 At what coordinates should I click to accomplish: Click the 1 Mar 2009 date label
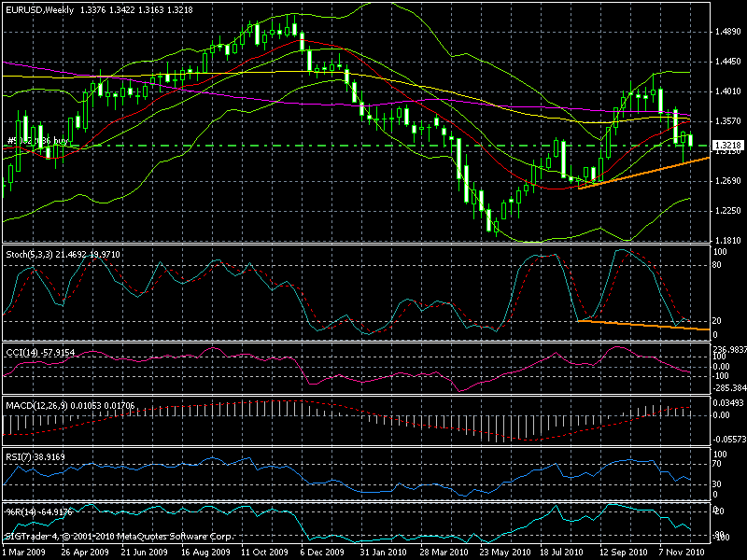pyautogui.click(x=24, y=553)
